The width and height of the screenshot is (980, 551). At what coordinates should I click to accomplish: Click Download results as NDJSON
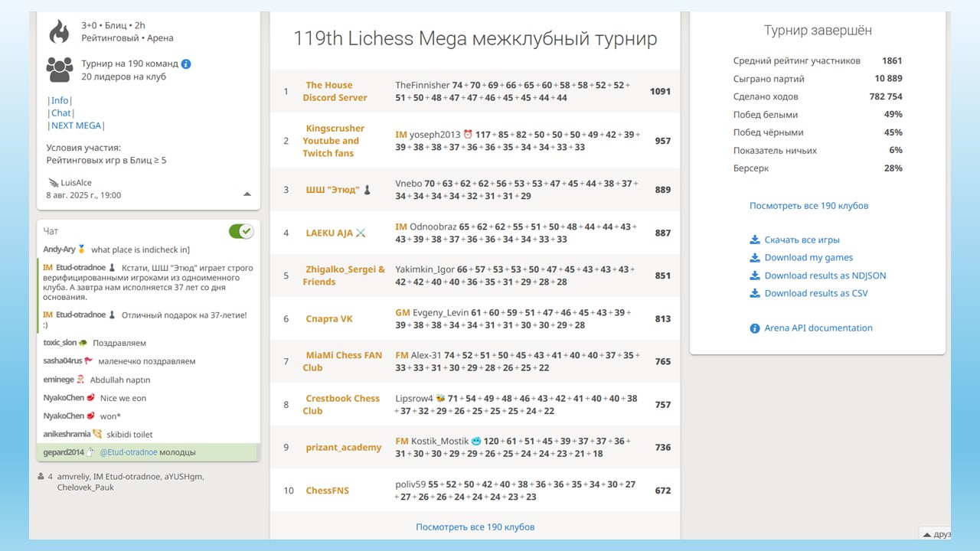pyautogui.click(x=825, y=275)
